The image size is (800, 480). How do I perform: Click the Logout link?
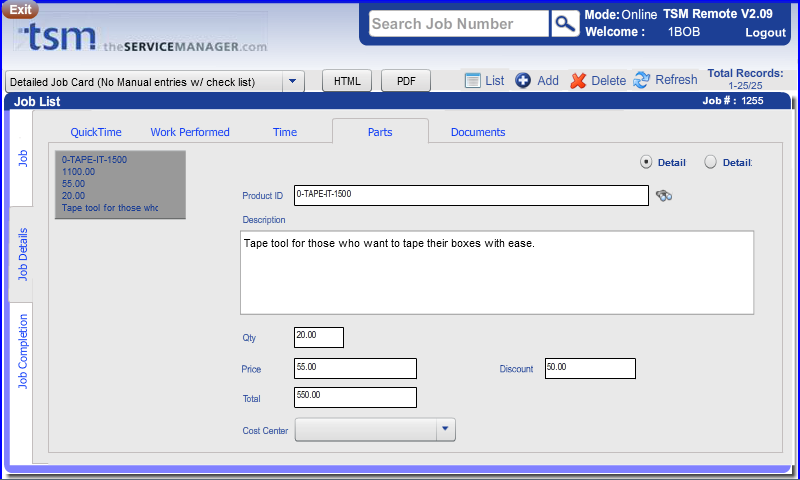(x=765, y=33)
